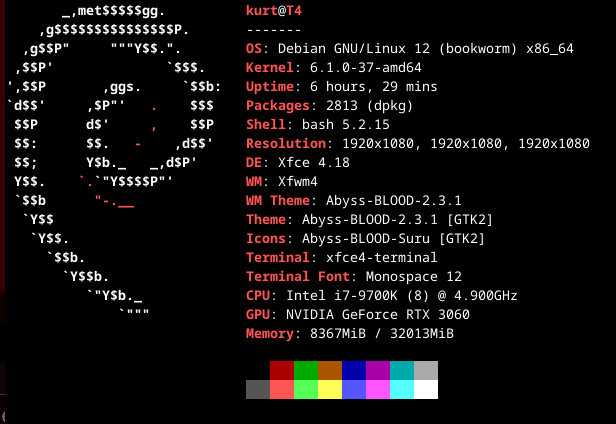Click the DE value 'Xfce 4.18'

pyautogui.click(x=314, y=162)
